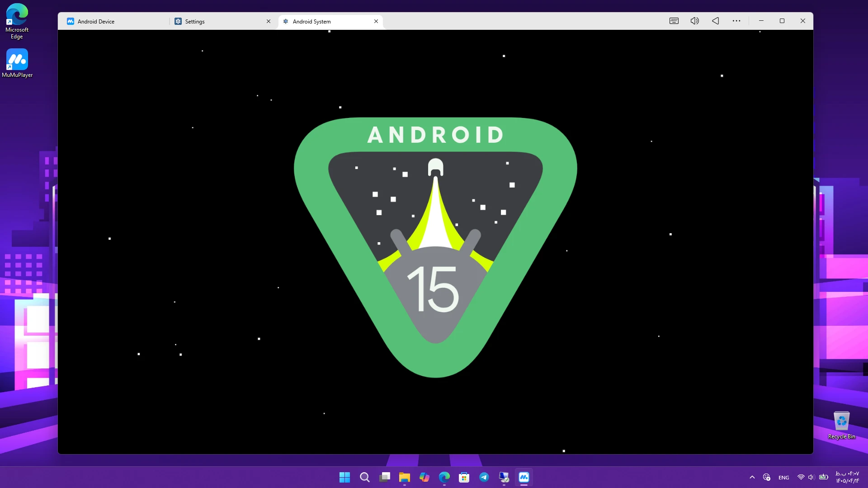Open the three-dots more menu in MuMuPlayer
The height and width of the screenshot is (488, 868).
coord(736,21)
